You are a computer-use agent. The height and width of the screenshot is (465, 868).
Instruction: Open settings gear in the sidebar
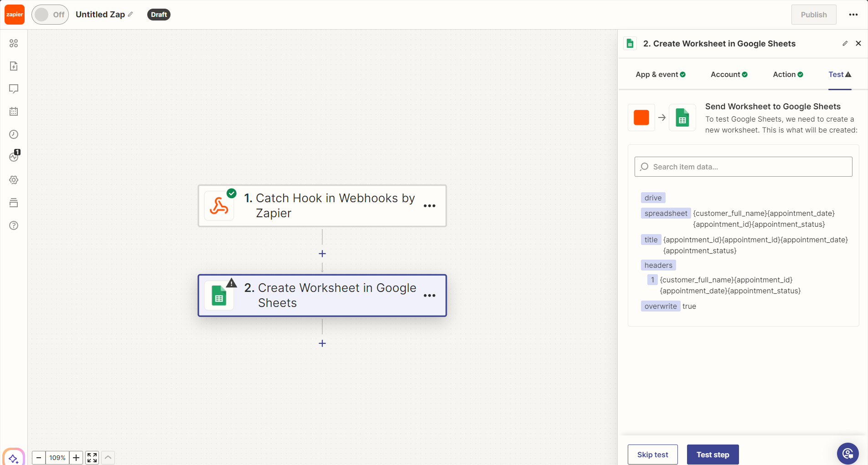coord(13,179)
